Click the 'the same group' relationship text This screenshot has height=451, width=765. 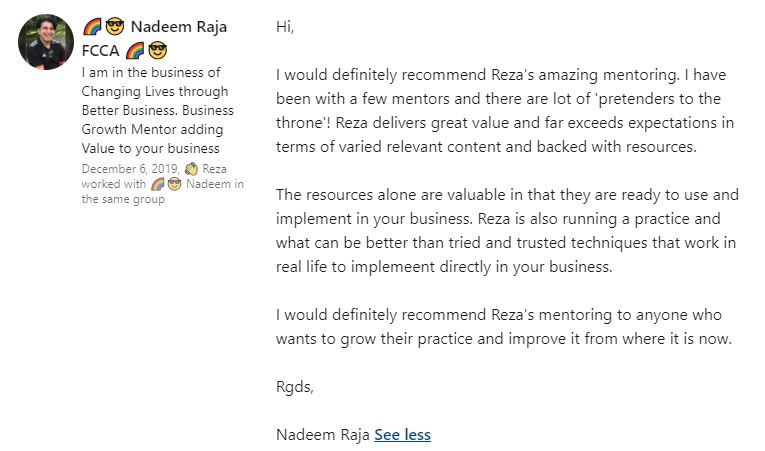[x=123, y=199]
